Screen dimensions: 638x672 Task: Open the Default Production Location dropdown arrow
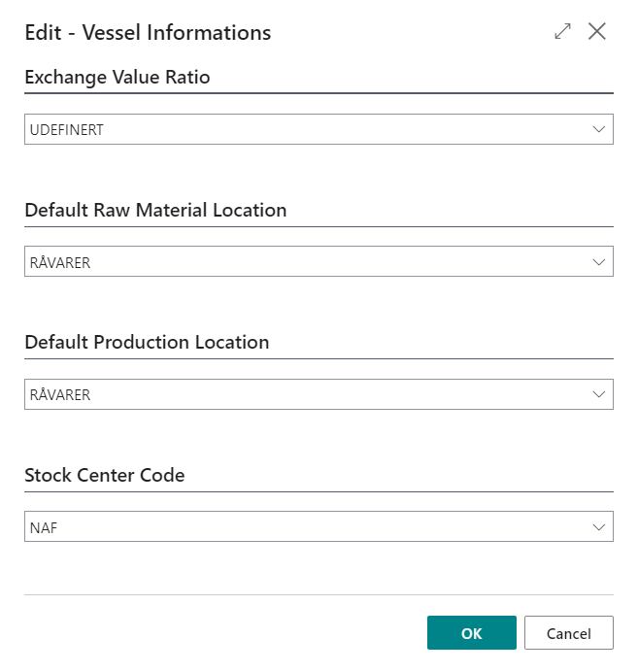pos(598,394)
